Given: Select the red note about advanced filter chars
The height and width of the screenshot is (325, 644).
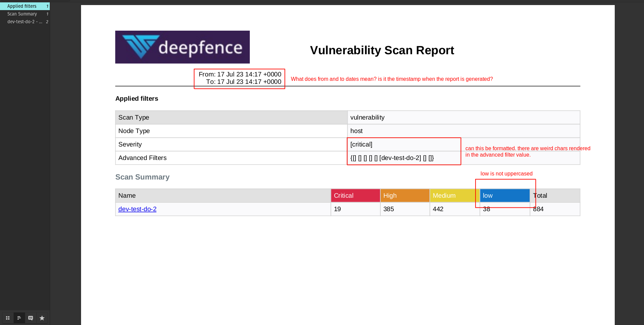Looking at the screenshot, I should [527, 152].
